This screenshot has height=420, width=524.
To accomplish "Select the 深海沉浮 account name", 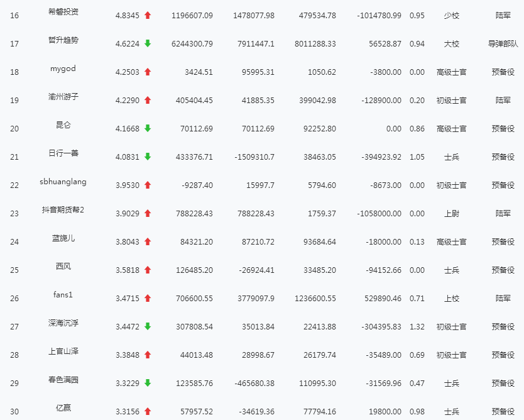I will (x=63, y=323).
